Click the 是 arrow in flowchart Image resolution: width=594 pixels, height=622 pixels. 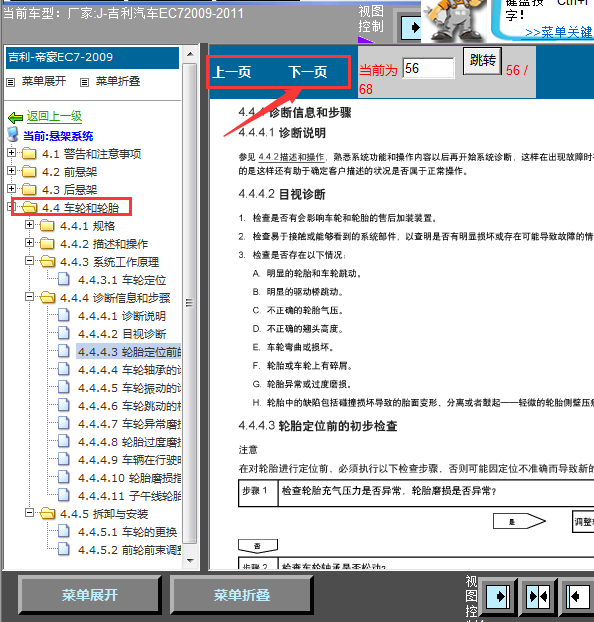click(519, 521)
